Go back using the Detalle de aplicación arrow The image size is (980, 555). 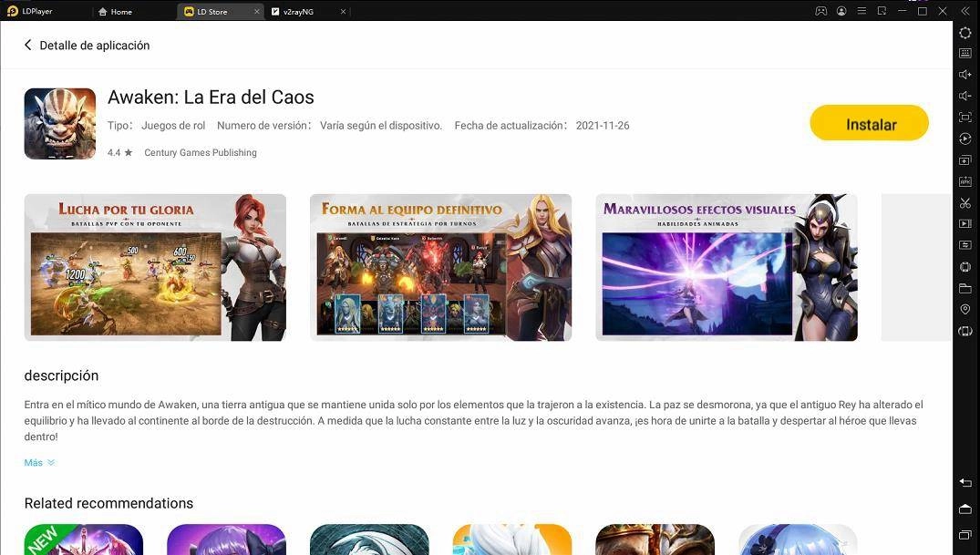(27, 45)
